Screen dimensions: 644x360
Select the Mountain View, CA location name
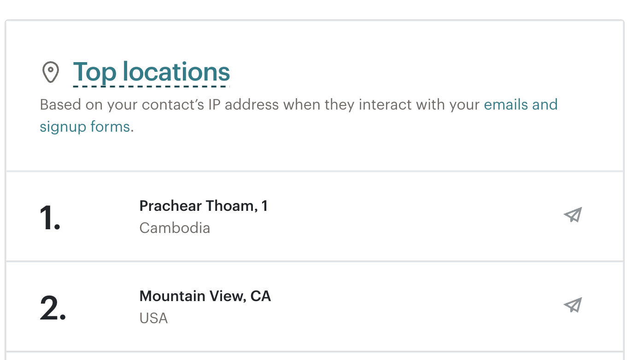[205, 296]
